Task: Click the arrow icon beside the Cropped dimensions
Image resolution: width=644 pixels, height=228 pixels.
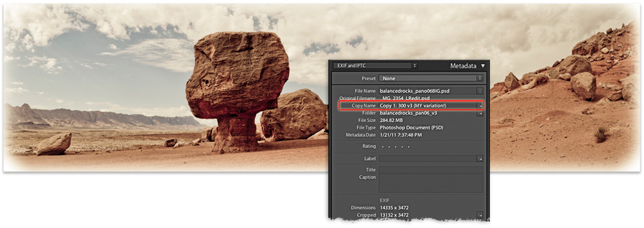Action: (x=480, y=215)
